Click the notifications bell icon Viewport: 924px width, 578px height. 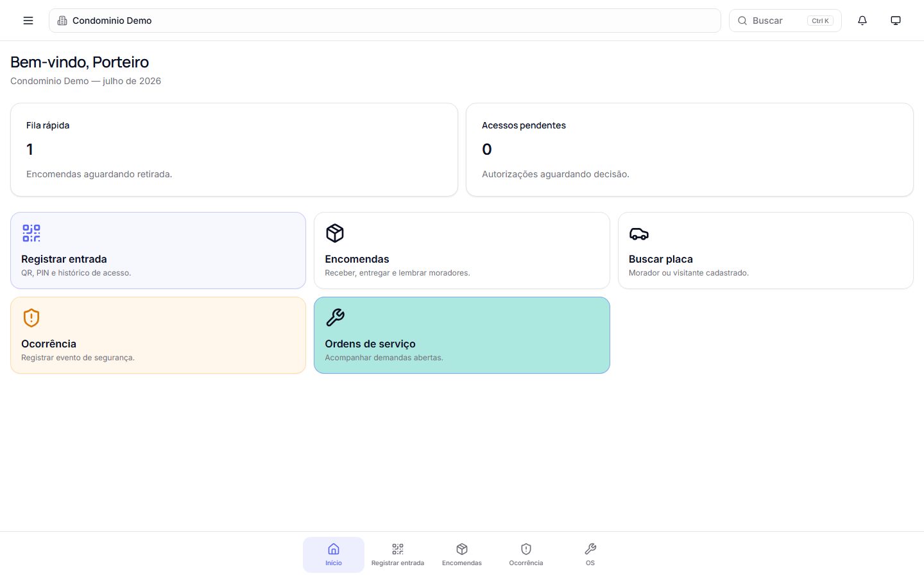coord(862,21)
